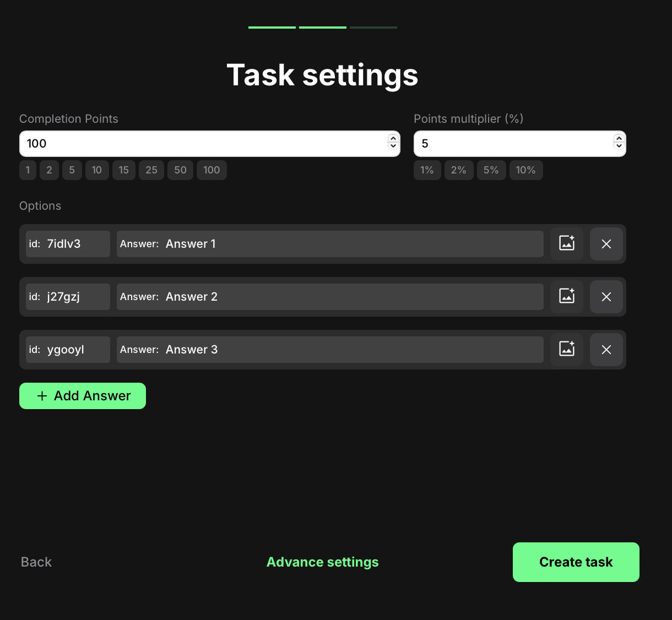672x620 pixels.
Task: Remove the Answer 2 option
Action: point(606,296)
